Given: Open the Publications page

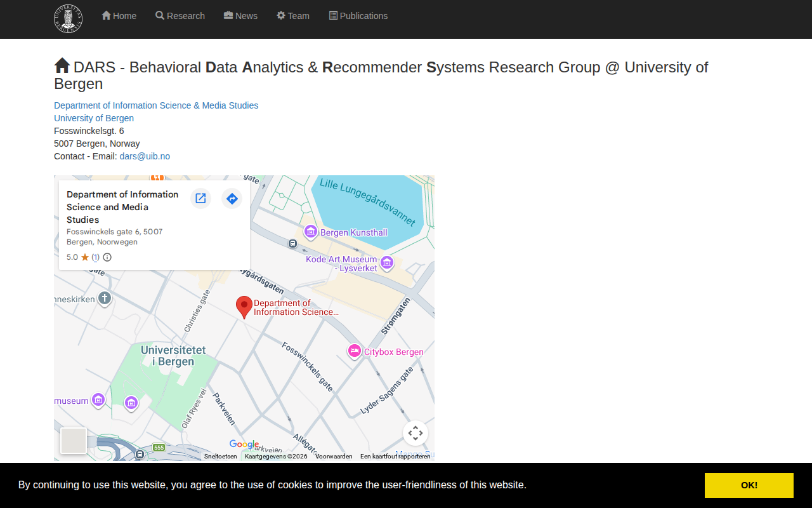Looking at the screenshot, I should pos(358,16).
